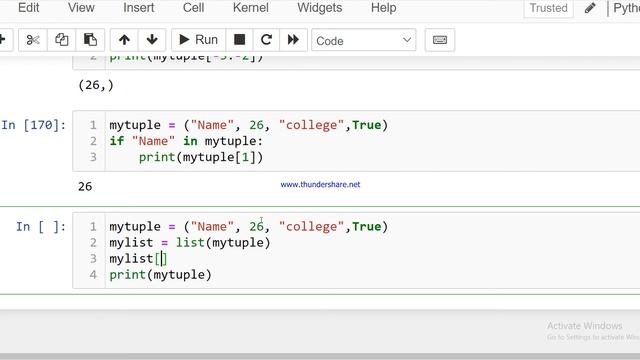Run the current cell
The width and height of the screenshot is (640, 360).
(x=198, y=40)
